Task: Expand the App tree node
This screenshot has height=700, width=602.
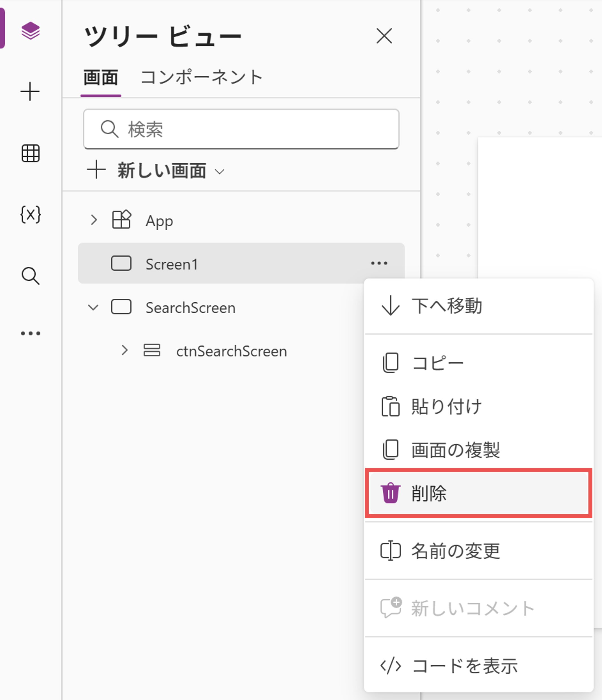Action: pyautogui.click(x=94, y=220)
